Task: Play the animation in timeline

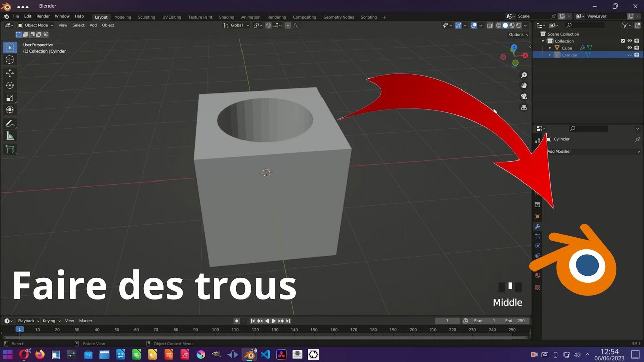Action: (274, 321)
